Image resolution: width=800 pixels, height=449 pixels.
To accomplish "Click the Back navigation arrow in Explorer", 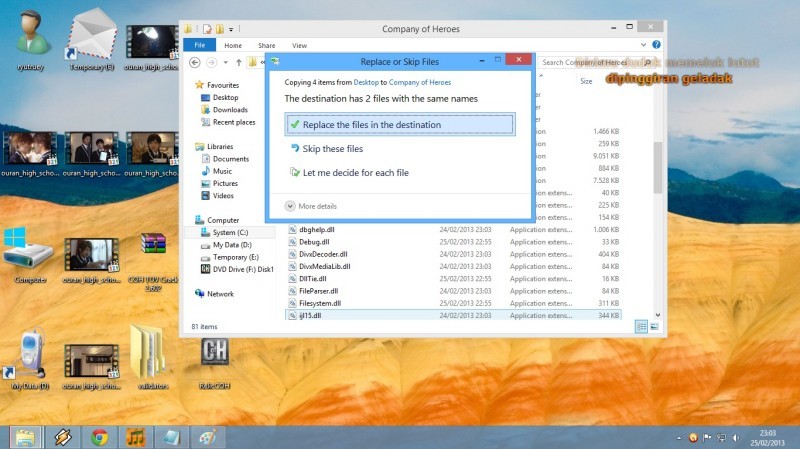I will pos(194,62).
